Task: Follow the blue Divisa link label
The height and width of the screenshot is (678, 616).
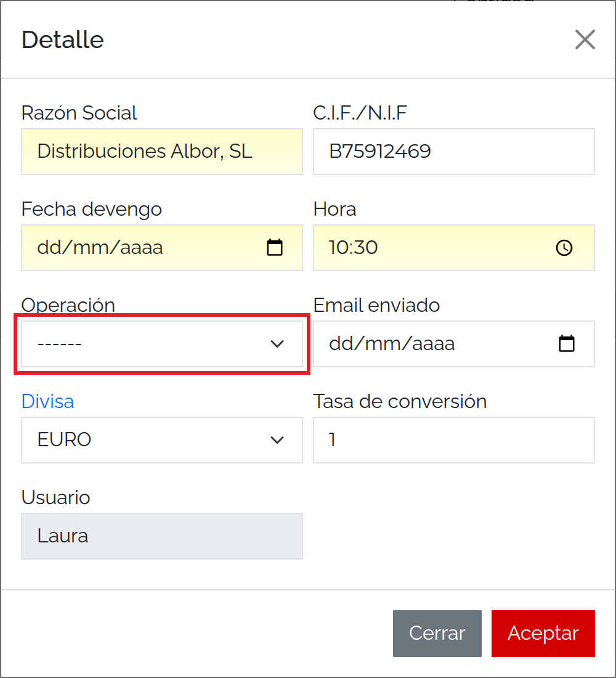Action: [x=47, y=401]
